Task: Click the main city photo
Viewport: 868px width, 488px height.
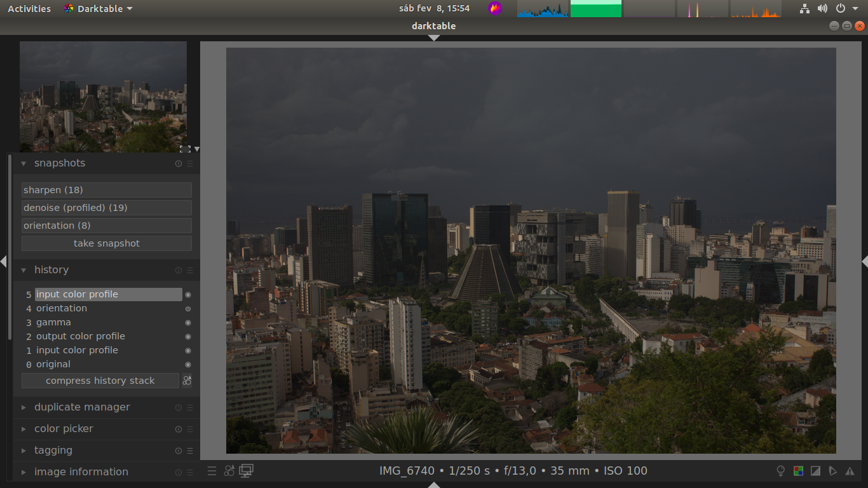Action: (x=531, y=250)
